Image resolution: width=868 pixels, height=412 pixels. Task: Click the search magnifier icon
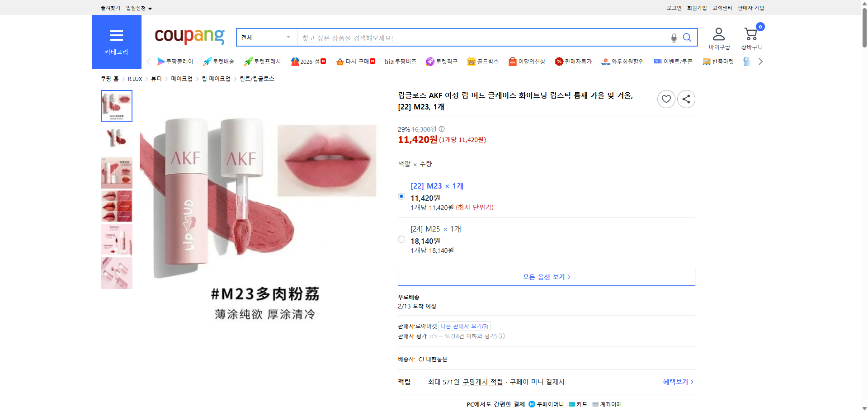pos(687,38)
